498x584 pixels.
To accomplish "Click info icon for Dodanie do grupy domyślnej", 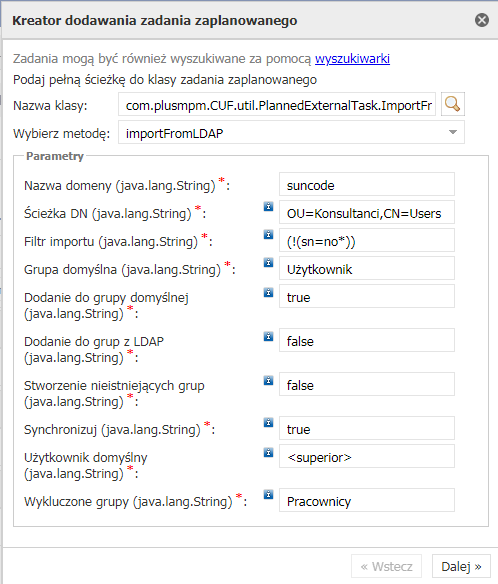I will coord(269,292).
